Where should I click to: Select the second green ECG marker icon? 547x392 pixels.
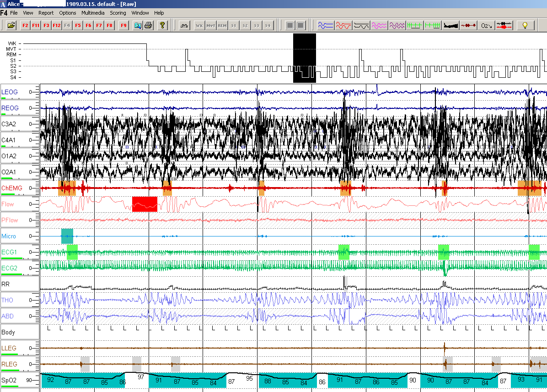[433, 26]
